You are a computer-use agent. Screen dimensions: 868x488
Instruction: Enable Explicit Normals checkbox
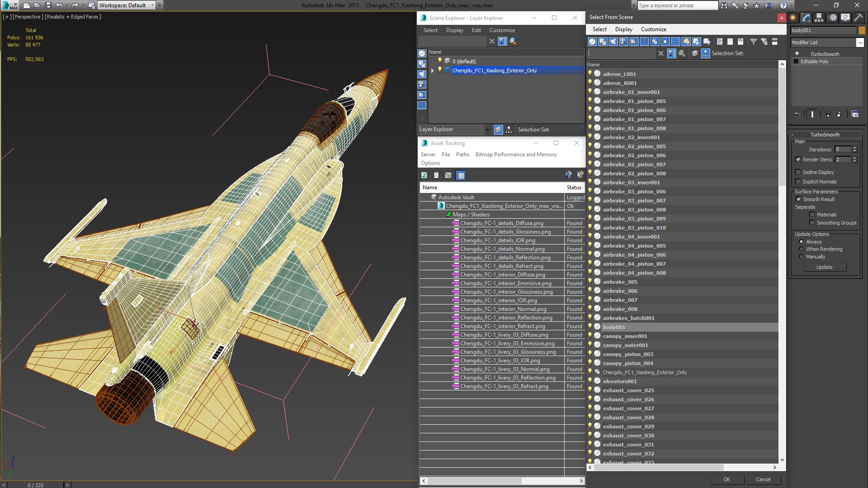tap(798, 182)
